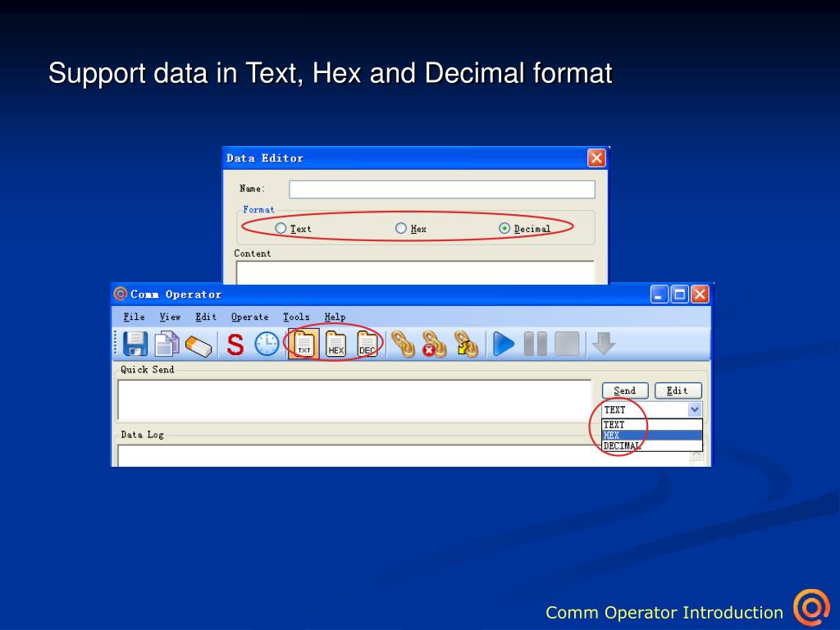Viewport: 840px width, 630px height.
Task: Select the Hex radio button in Data Editor
Action: [400, 228]
